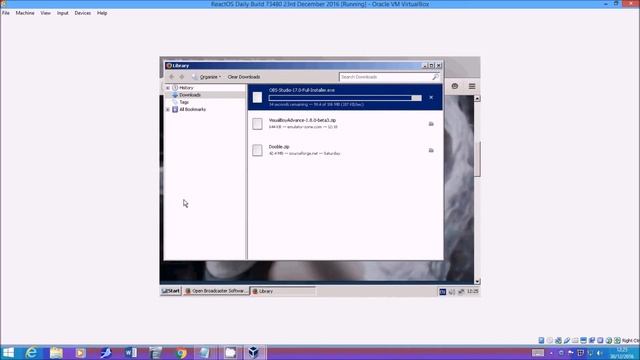Image resolution: width=640 pixels, height=360 pixels.
Task: Switch to Open Broadcaster Software taskbar button
Action: point(216,291)
